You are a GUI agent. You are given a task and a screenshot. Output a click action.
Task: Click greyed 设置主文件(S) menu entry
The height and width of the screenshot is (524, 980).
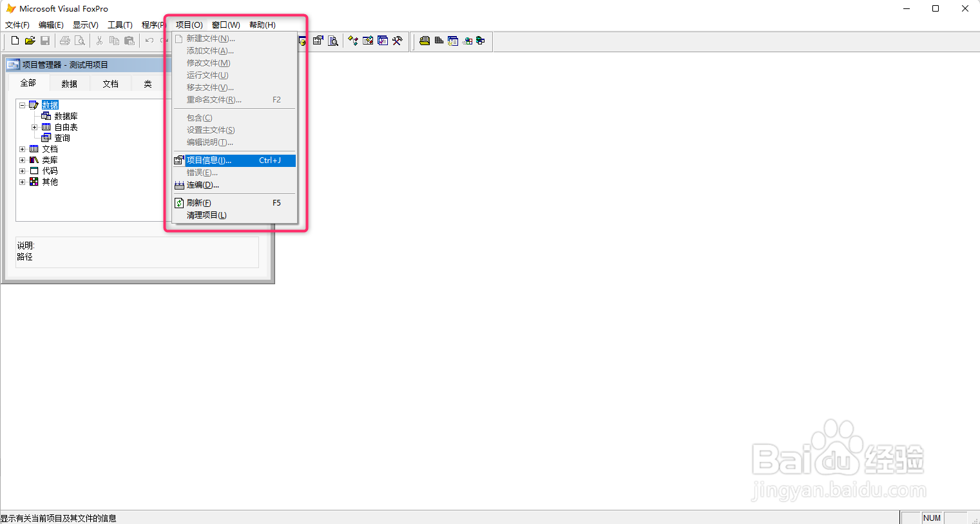(235, 130)
